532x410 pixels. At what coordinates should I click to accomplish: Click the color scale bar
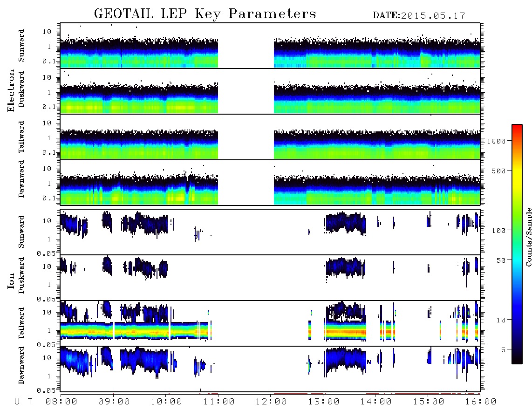[517, 244]
